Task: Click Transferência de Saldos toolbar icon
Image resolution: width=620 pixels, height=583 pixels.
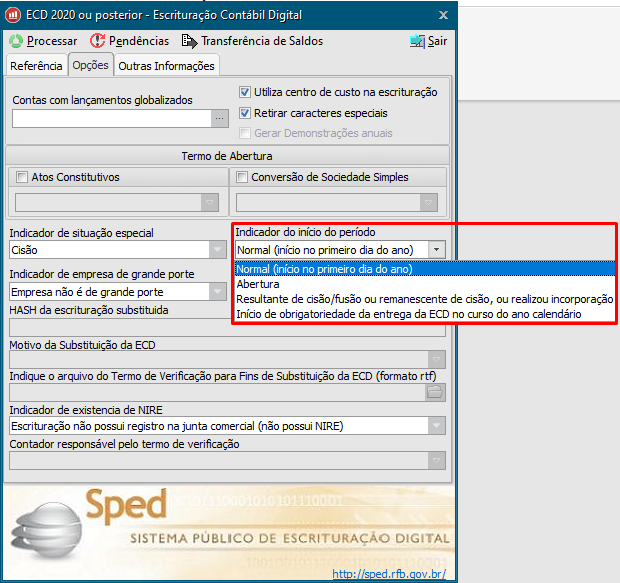Action: (x=189, y=41)
